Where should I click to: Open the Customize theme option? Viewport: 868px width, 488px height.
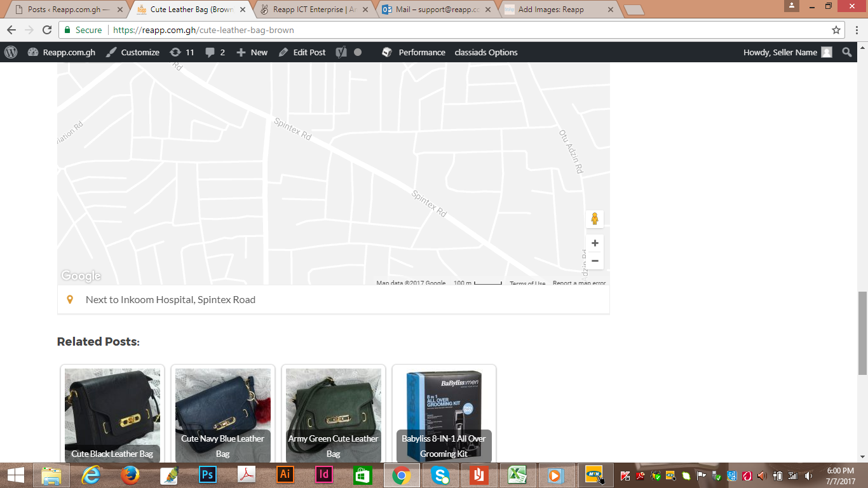coord(133,52)
